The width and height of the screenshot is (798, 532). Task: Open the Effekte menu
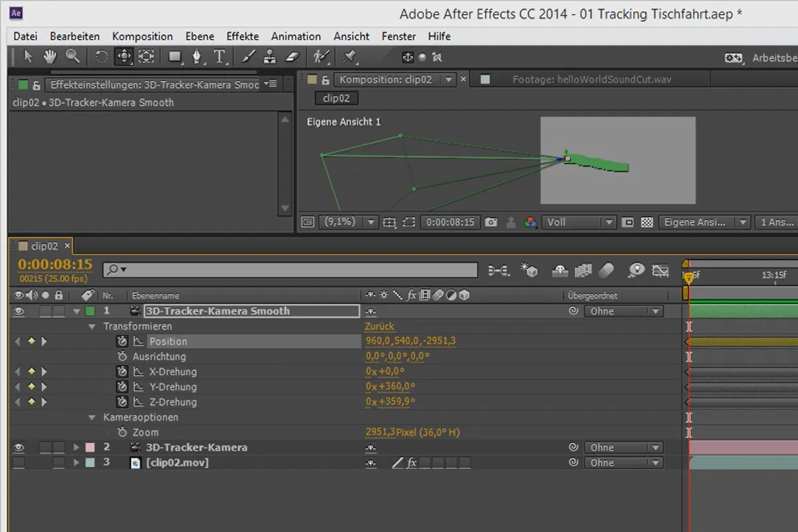click(243, 37)
